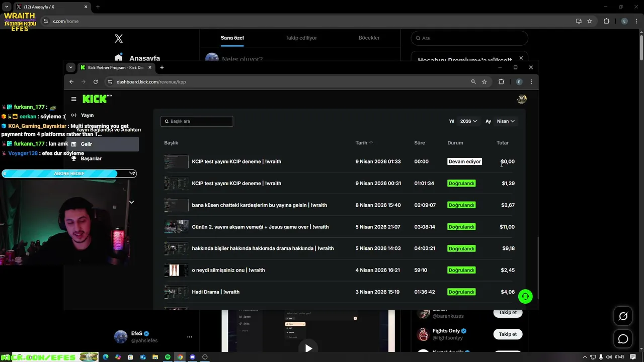The width and height of the screenshot is (644, 362).
Task: Open tab search dropdown in Kick window
Action: coord(71,67)
